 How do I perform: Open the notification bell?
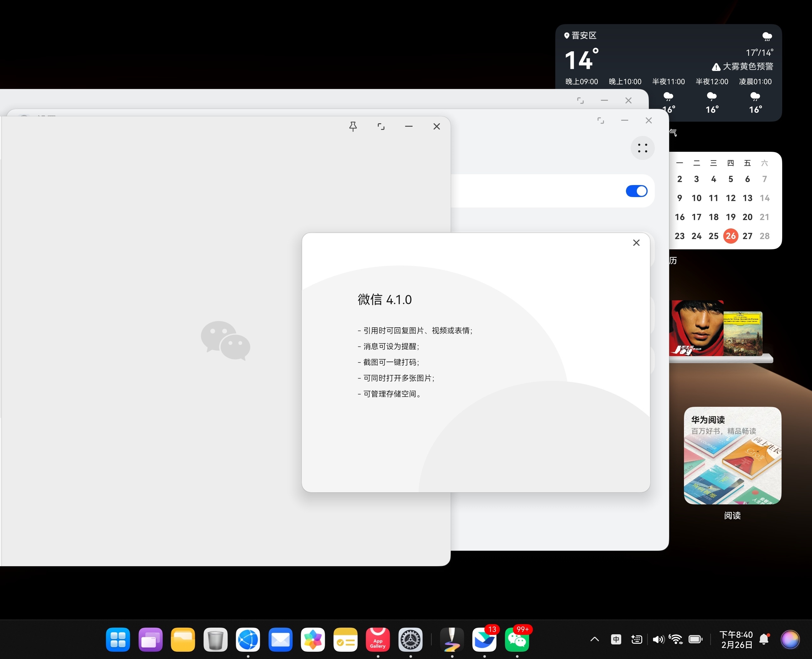pyautogui.click(x=764, y=639)
